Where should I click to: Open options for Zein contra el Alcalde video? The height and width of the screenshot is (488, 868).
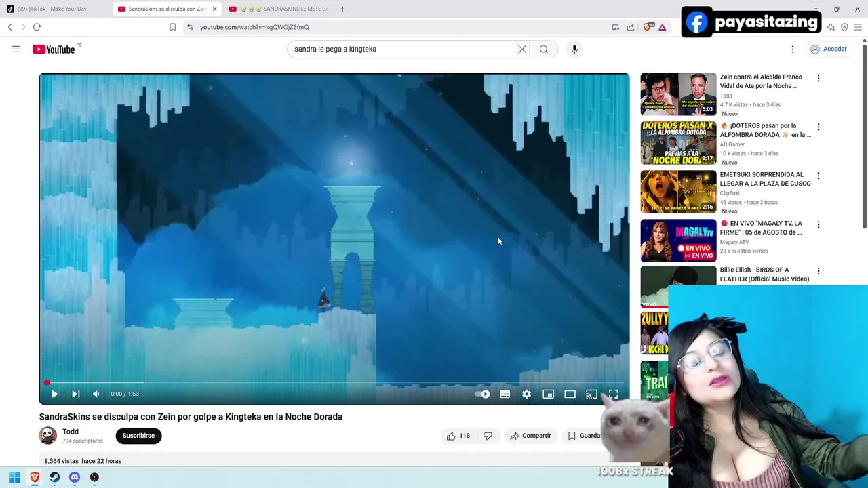coord(818,78)
